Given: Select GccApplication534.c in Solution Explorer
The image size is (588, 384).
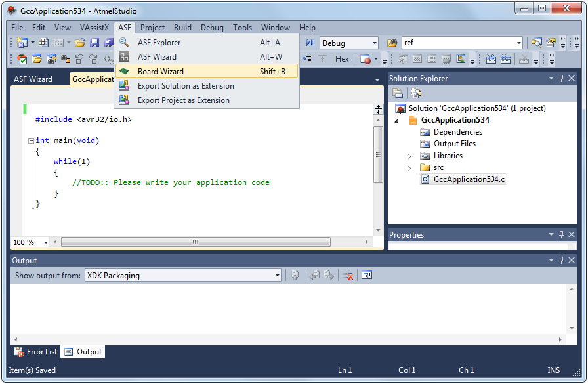Looking at the screenshot, I should (x=463, y=179).
